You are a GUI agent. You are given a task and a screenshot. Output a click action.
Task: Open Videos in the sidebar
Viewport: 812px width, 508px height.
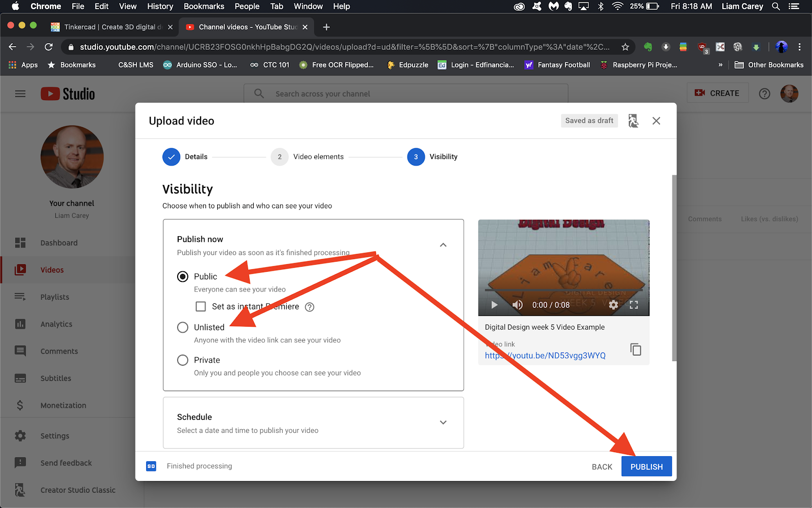52,270
